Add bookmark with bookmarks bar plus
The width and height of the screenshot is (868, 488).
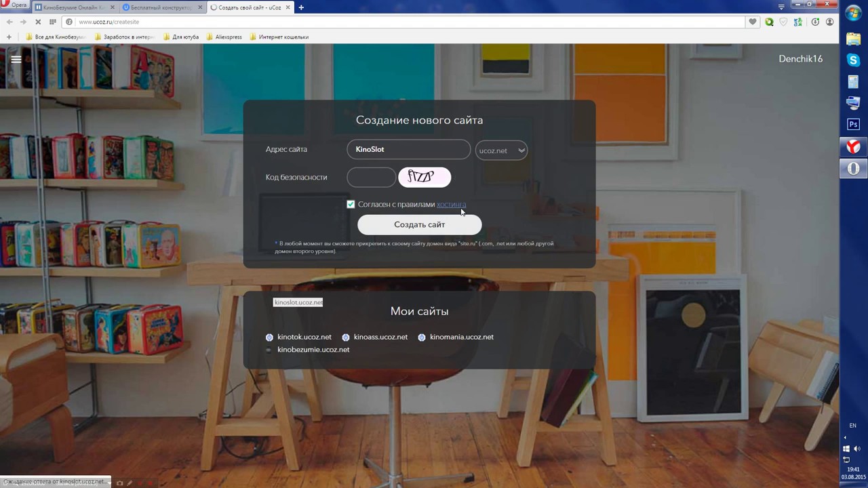coord(9,37)
